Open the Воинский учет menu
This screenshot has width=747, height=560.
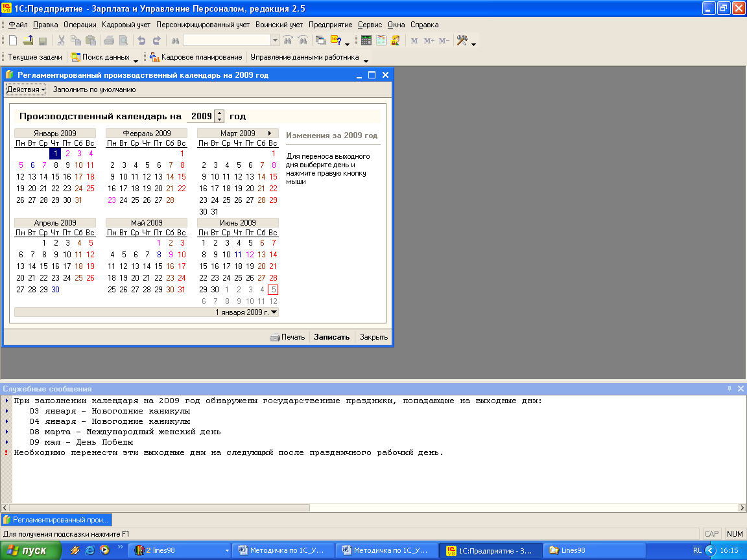click(279, 25)
